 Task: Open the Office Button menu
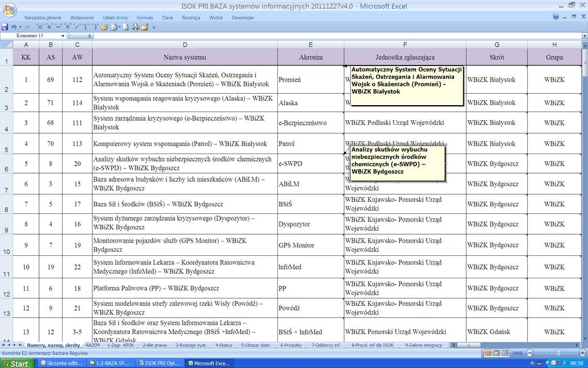(9, 10)
